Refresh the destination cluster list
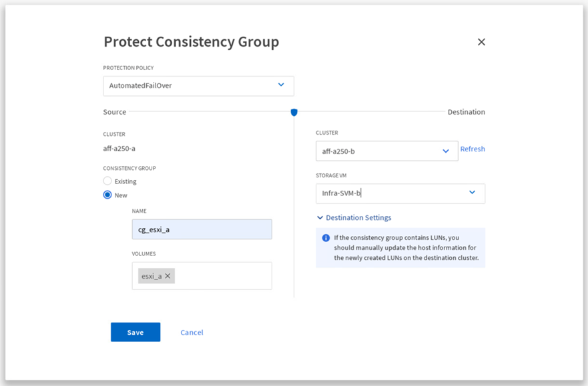This screenshot has height=386, width=588. pos(473,149)
